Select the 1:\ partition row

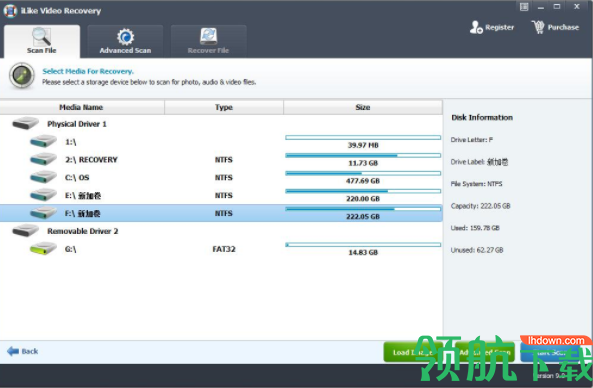coord(221,142)
